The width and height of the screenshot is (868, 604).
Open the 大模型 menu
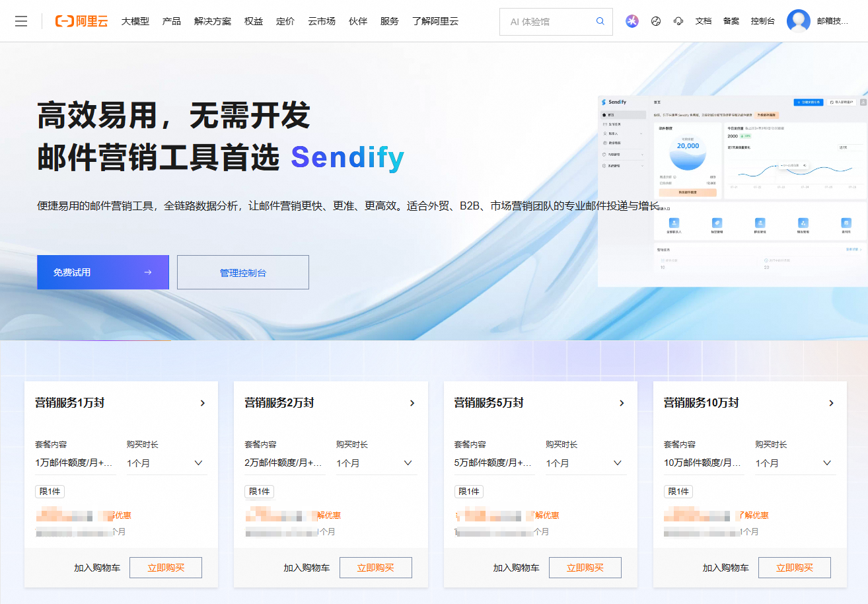[x=135, y=21]
